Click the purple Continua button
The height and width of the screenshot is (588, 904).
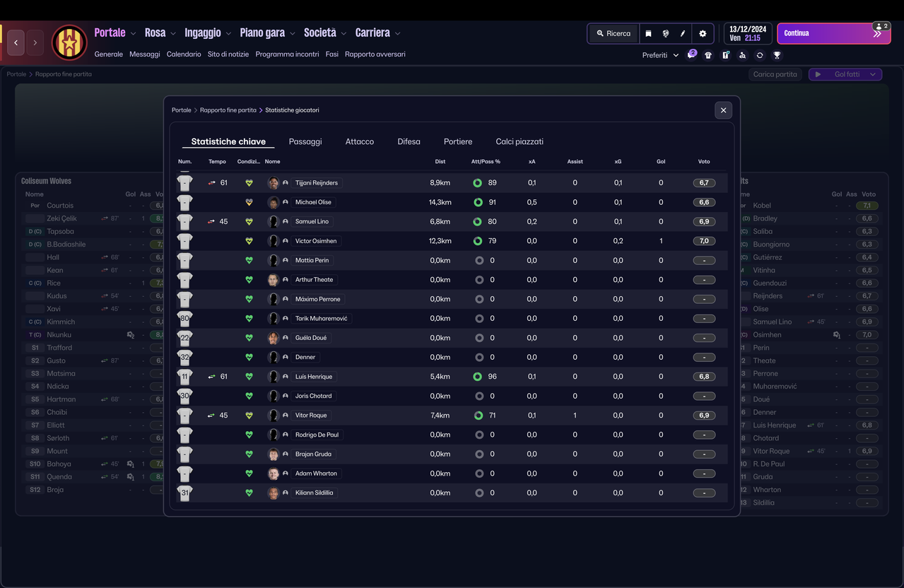click(x=834, y=33)
